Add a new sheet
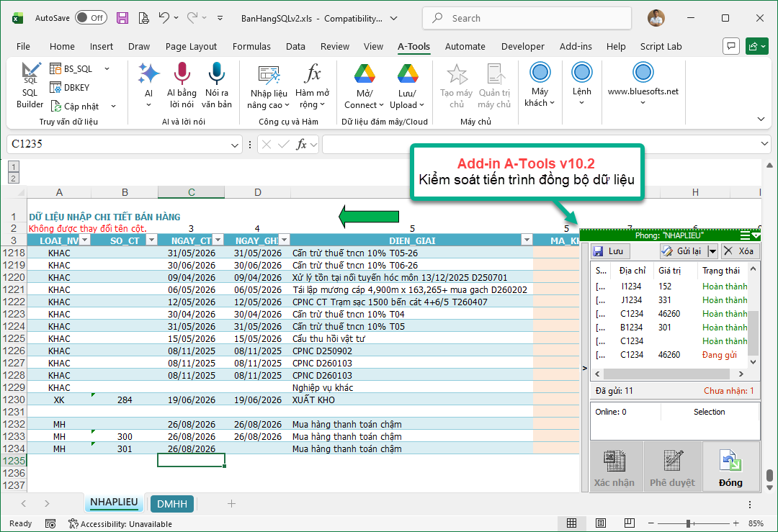Image resolution: width=778 pixels, height=532 pixels. [x=231, y=504]
